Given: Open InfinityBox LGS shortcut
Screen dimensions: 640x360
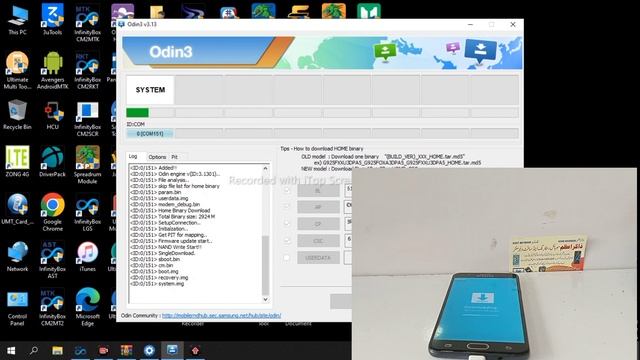Looking at the screenshot, I should (87, 212).
